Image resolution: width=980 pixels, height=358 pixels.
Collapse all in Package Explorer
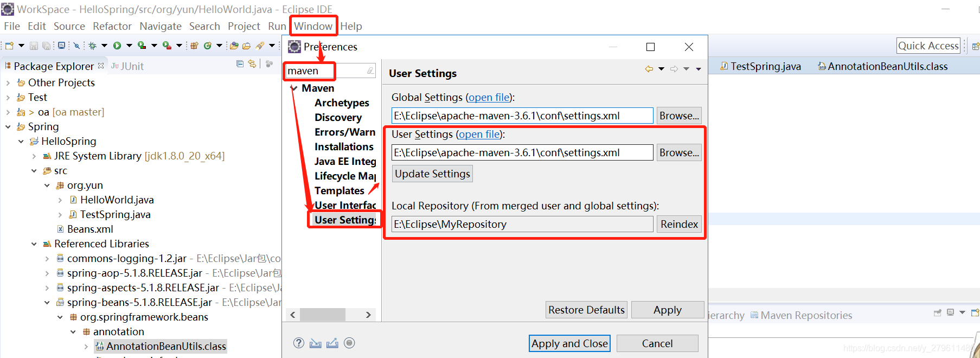pos(240,64)
